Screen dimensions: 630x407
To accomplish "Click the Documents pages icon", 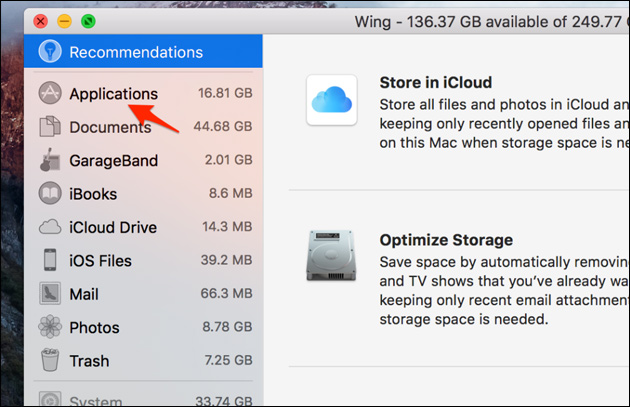I will click(50, 126).
